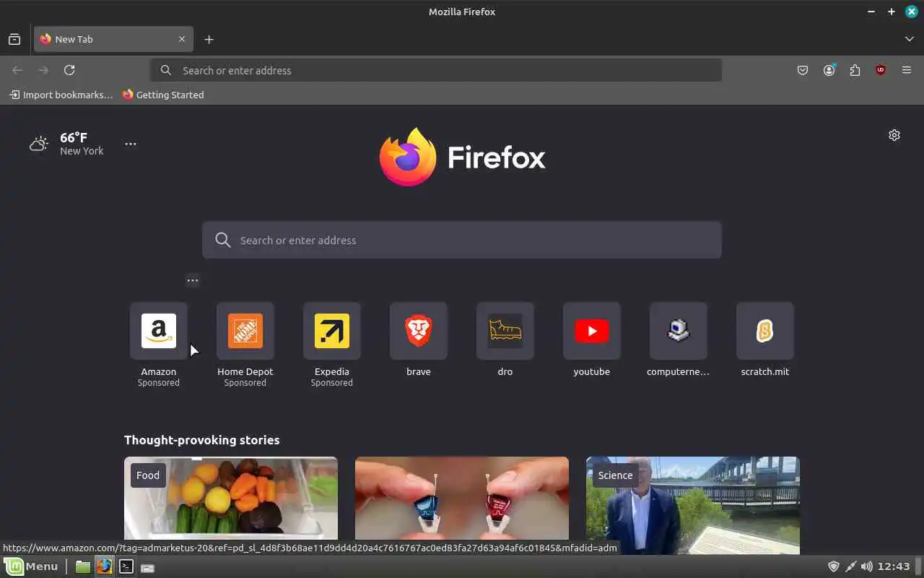Open the Extensions puzzle icon
This screenshot has height=578, width=924.
[x=855, y=70]
